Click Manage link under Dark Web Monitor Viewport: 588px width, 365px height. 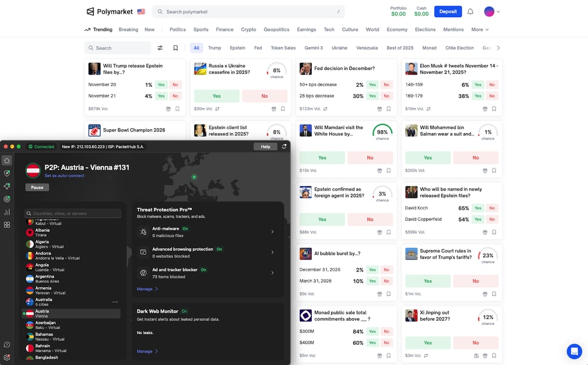click(x=147, y=351)
